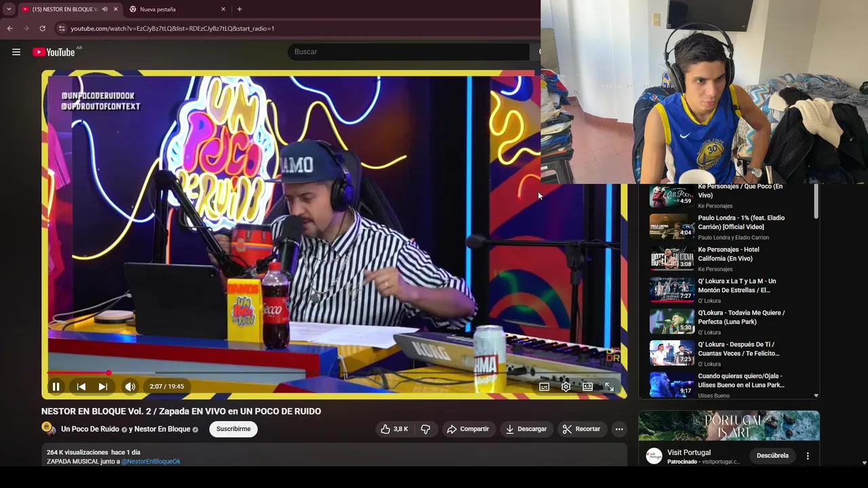This screenshot has height=488, width=868.
Task: Click the Descargar download button
Action: [526, 429]
